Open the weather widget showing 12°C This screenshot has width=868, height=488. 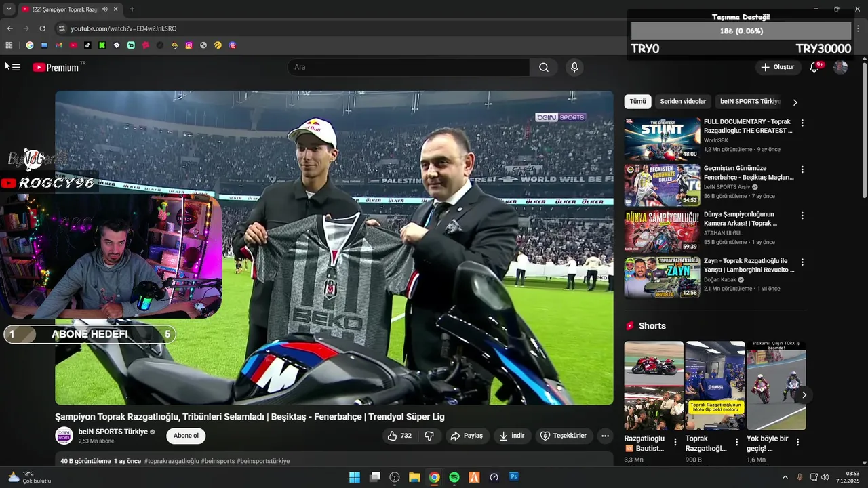click(x=30, y=477)
